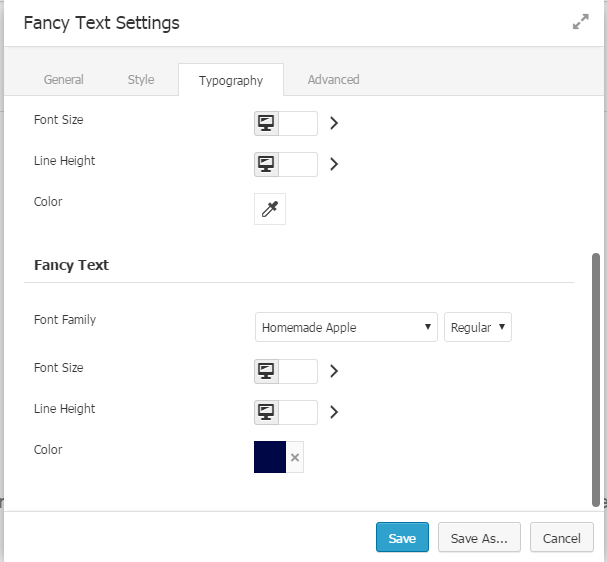The image size is (607, 562).
Task: Click the desktop device icon for the upper Line Height
Action: pos(266,164)
